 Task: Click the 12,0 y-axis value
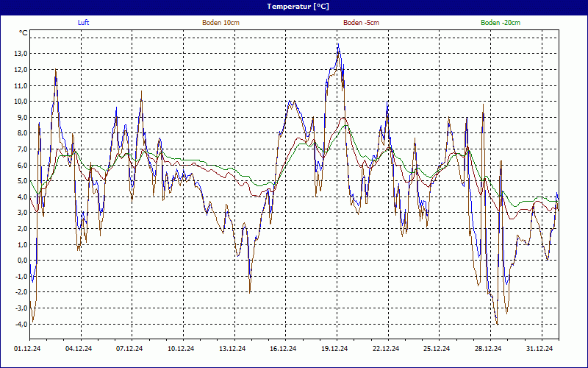(x=21, y=70)
